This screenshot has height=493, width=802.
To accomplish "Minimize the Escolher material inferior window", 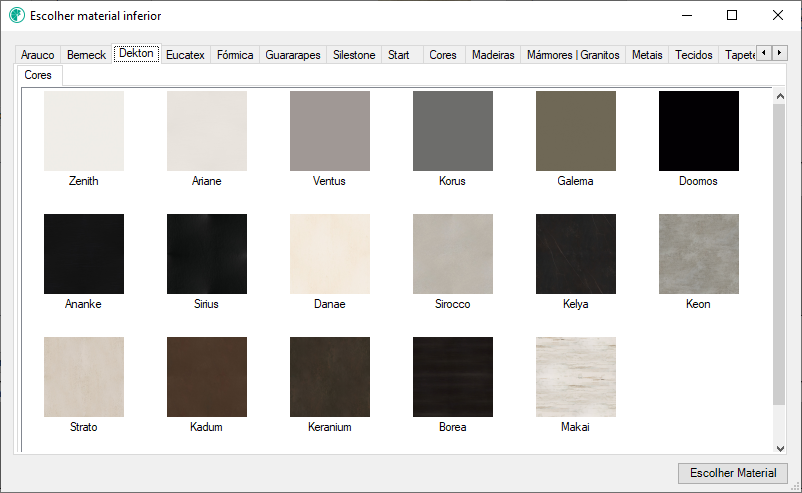I will click(x=687, y=15).
